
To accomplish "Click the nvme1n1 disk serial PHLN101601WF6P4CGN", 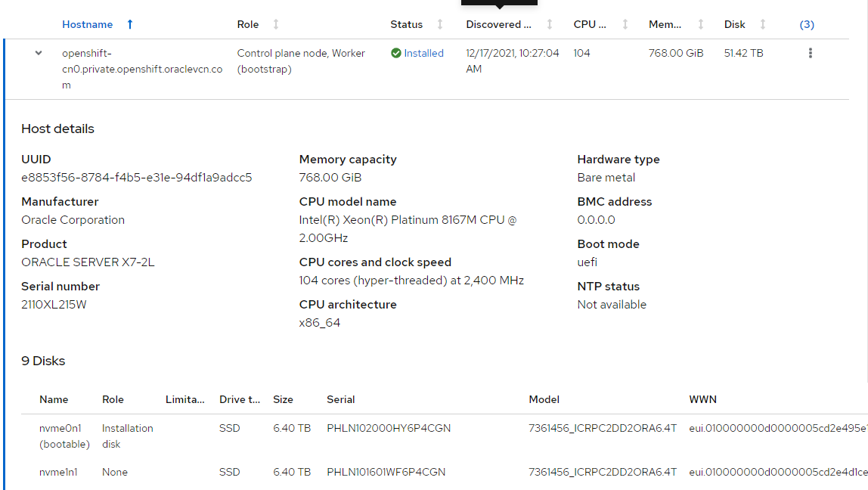I will tap(387, 471).
